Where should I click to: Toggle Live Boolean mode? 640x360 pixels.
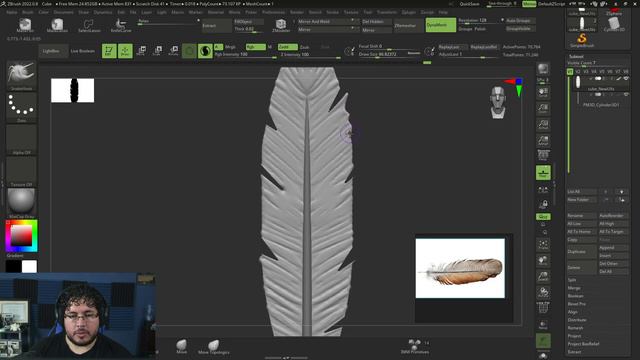pos(82,51)
